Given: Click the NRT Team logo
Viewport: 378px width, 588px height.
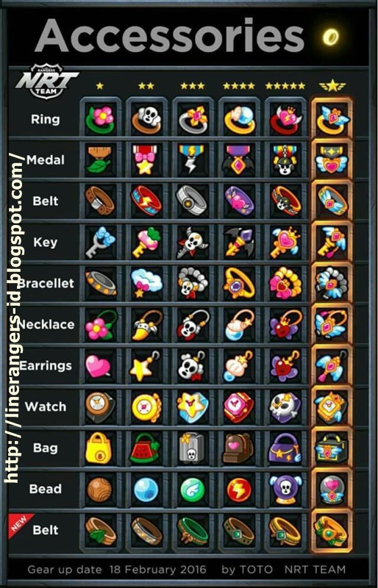Looking at the screenshot, I should [46, 82].
